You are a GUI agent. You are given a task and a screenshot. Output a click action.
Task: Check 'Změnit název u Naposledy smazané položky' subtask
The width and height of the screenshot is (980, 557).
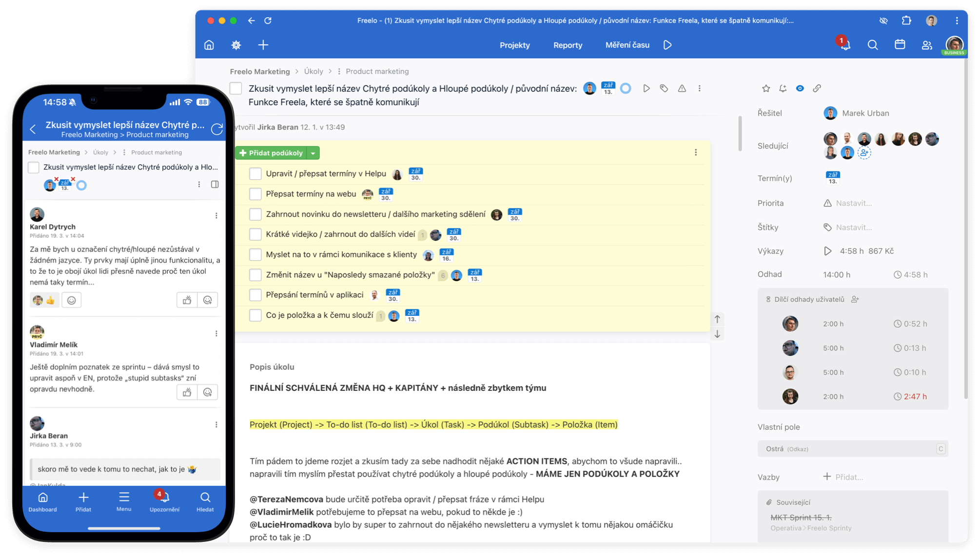[x=255, y=275]
